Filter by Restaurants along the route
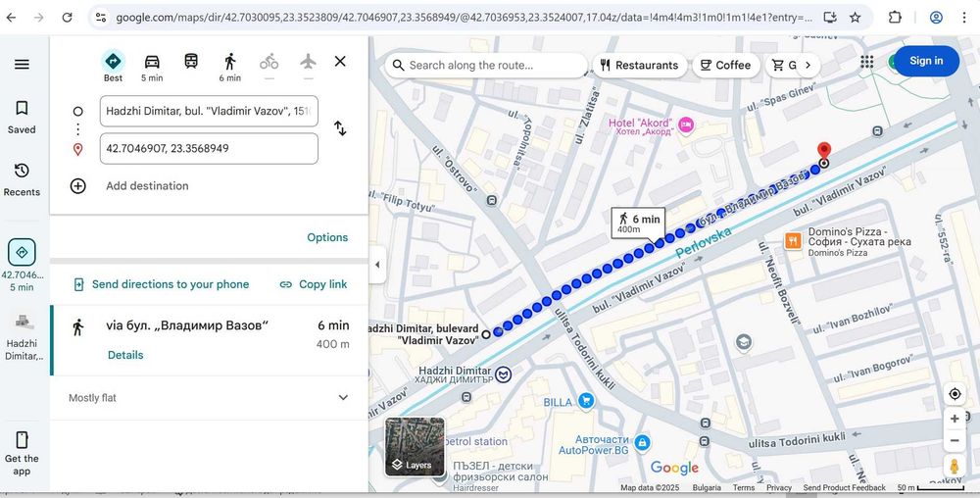This screenshot has width=980, height=498. coord(639,66)
